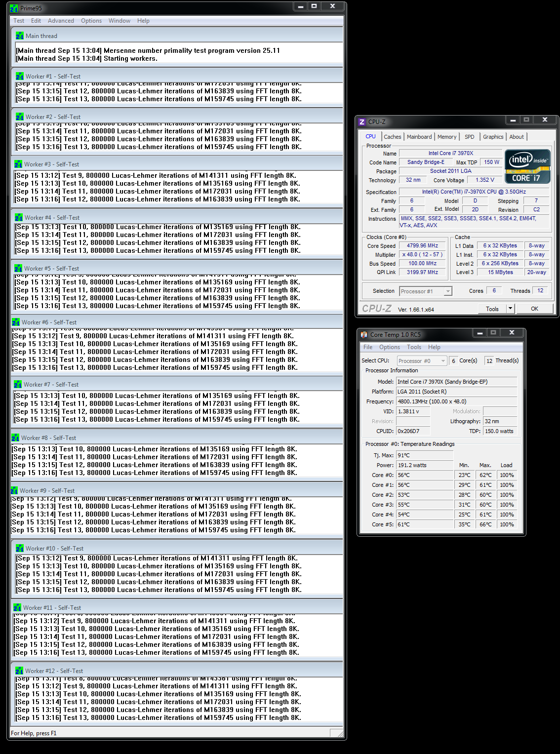Click the Worker #6 Self-Test icon
This screenshot has width=560, height=754.
pyautogui.click(x=16, y=322)
